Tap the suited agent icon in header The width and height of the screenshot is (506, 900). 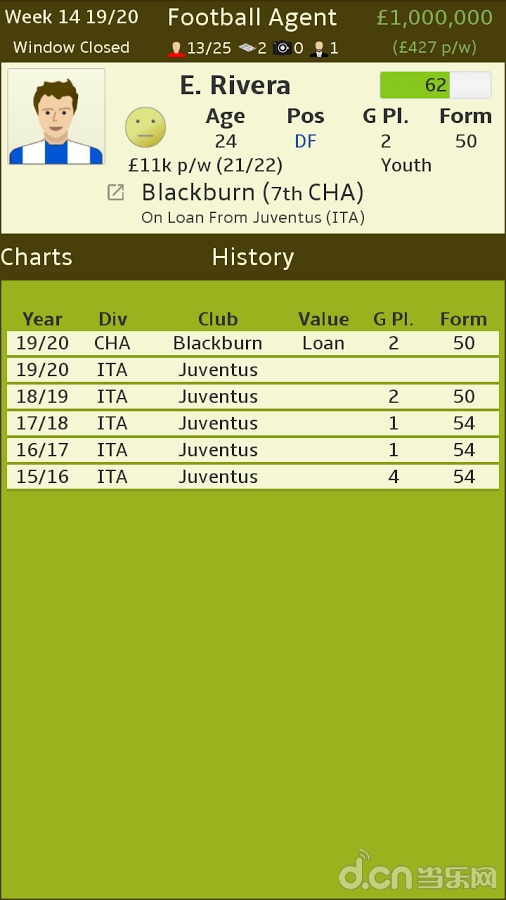tap(318, 48)
